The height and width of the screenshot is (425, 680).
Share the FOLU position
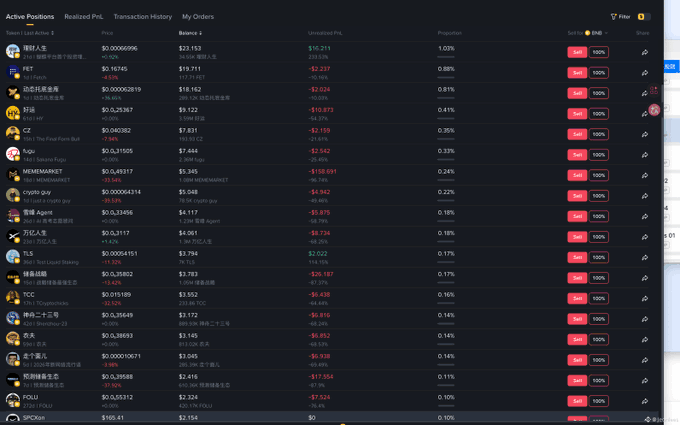click(x=645, y=401)
